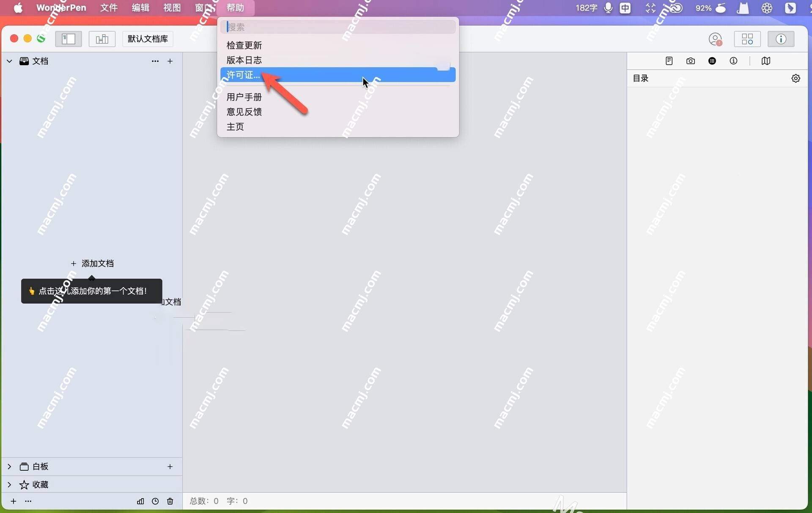This screenshot has width=812, height=513.
Task: Select the outline list panel icon
Action: pyautogui.click(x=712, y=61)
